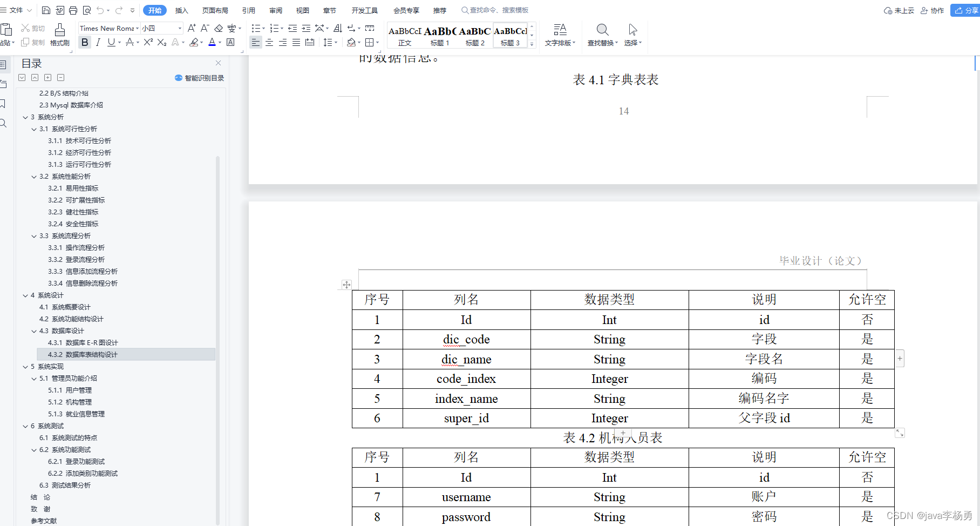The width and height of the screenshot is (980, 526).
Task: Click the 查找命令 search box
Action: [x=495, y=10]
